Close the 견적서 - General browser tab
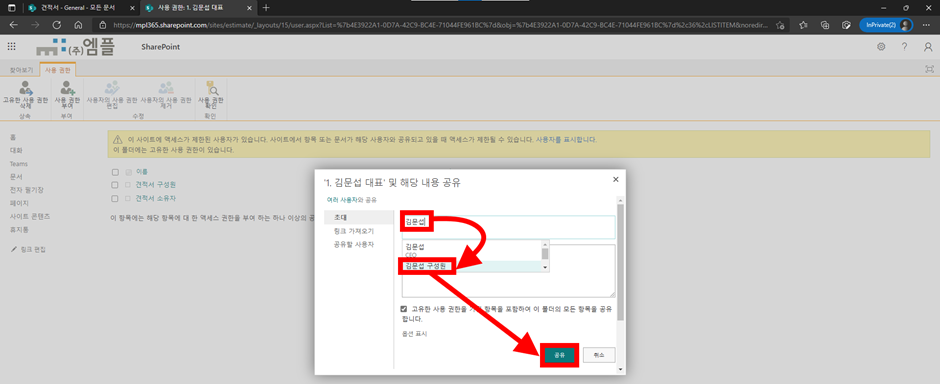Image resolution: width=940 pixels, height=384 pixels. (132, 8)
